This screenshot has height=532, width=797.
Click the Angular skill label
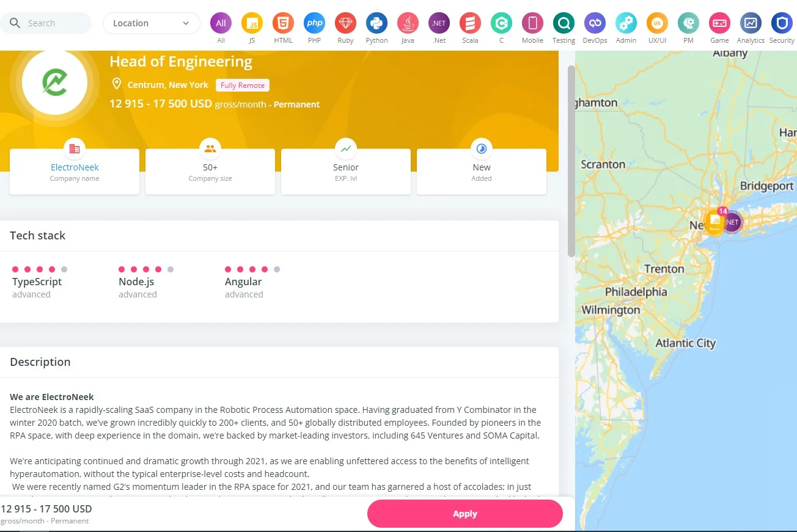(243, 282)
